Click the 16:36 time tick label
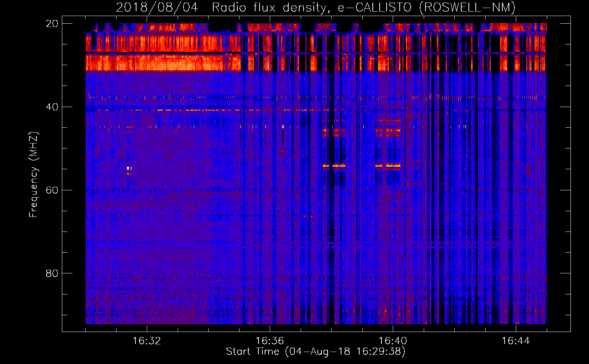The width and height of the screenshot is (589, 364). (x=270, y=341)
